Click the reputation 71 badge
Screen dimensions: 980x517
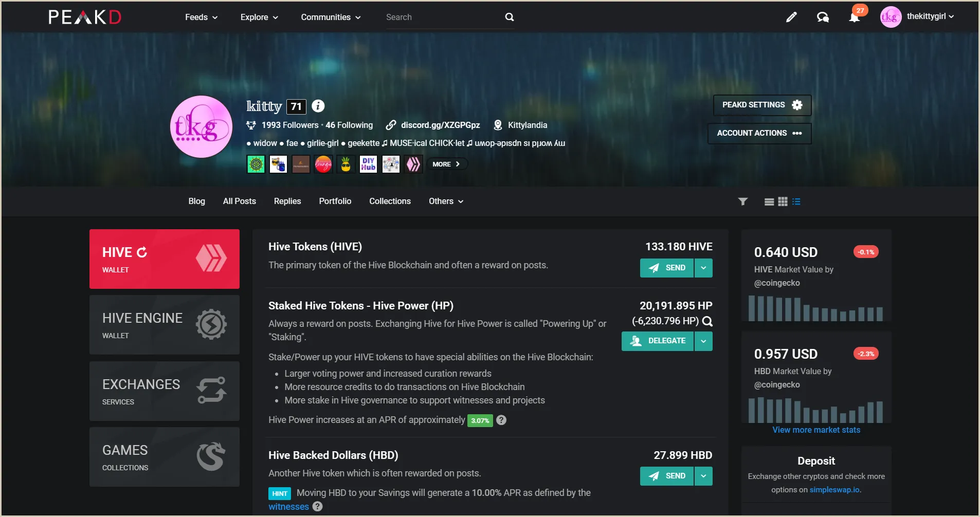point(296,106)
